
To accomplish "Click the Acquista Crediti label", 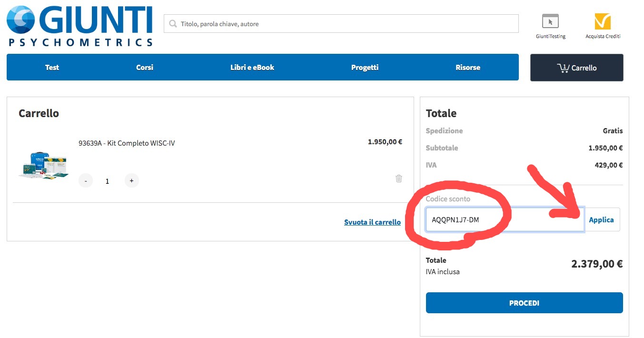I will (603, 36).
